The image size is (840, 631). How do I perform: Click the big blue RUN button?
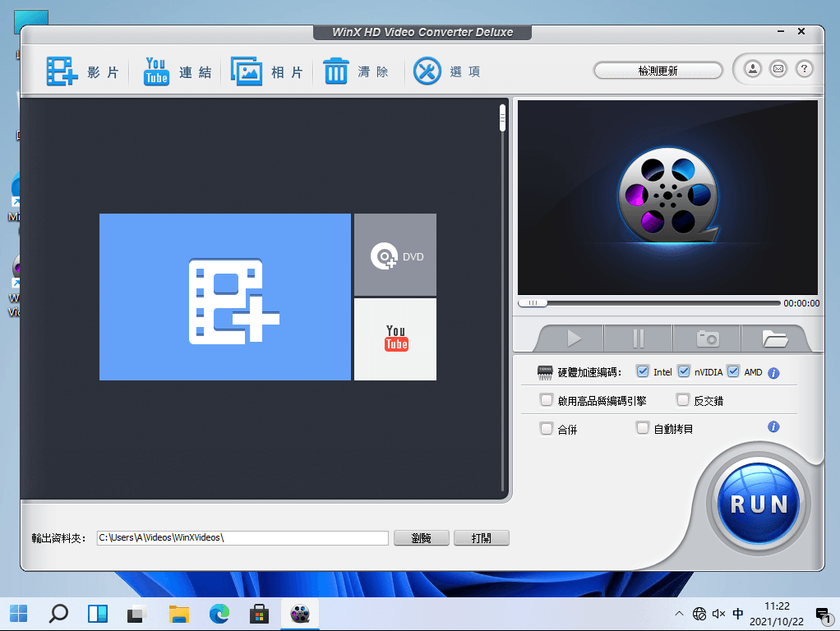(x=759, y=504)
